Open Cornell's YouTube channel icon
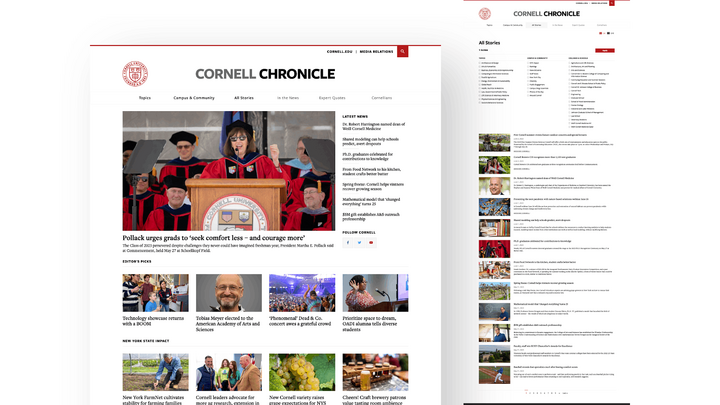This screenshot has height=405, width=720. [x=371, y=242]
